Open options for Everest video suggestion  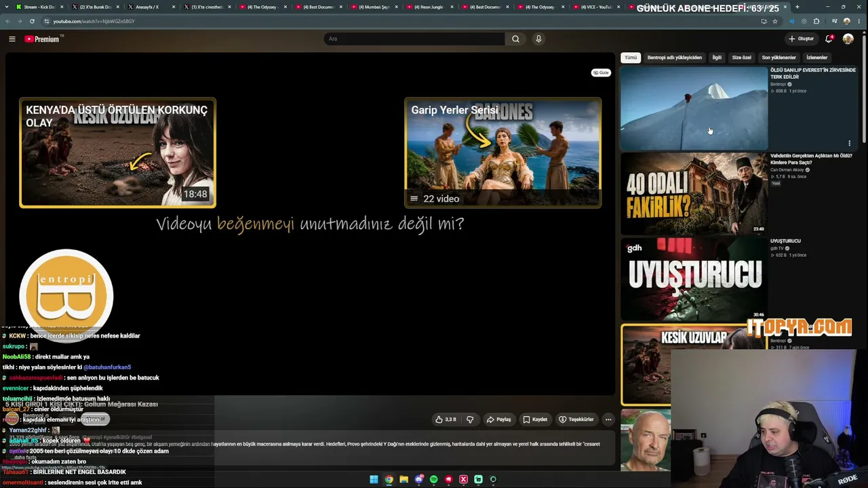pos(849,143)
